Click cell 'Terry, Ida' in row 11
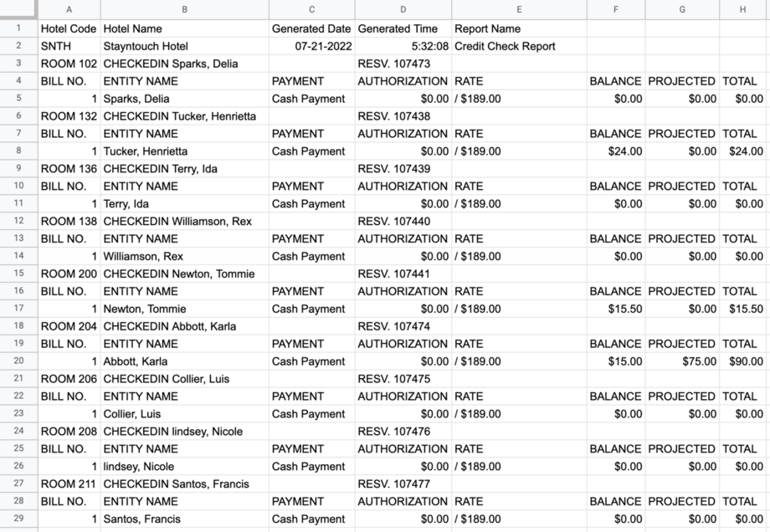Viewport: 770px width, 532px height. tap(185, 203)
